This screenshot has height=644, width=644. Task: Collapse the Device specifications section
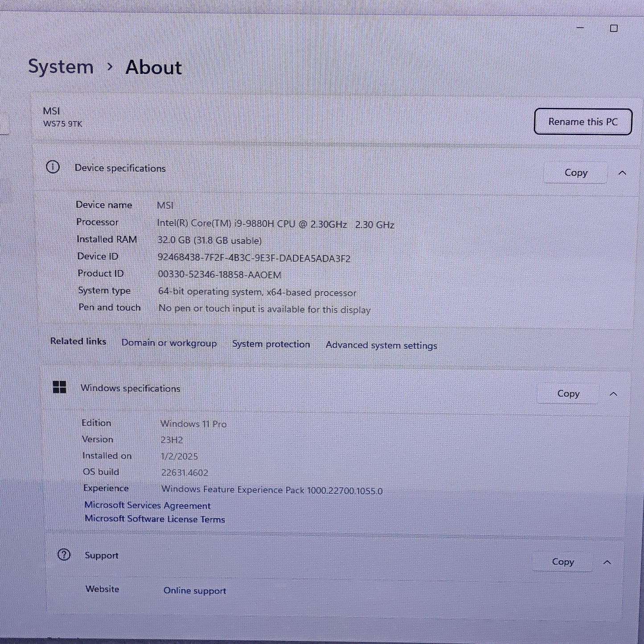pos(622,172)
